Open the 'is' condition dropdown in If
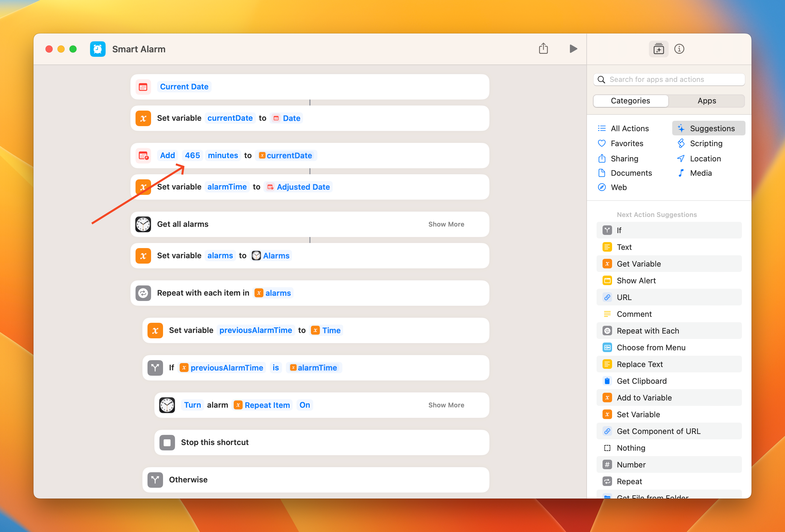The width and height of the screenshot is (785, 532). click(x=276, y=368)
